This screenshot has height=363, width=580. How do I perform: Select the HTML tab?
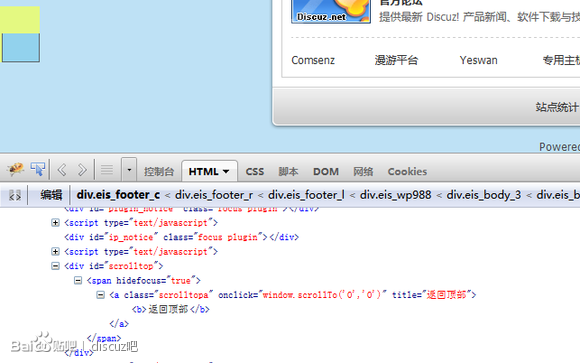[209, 171]
